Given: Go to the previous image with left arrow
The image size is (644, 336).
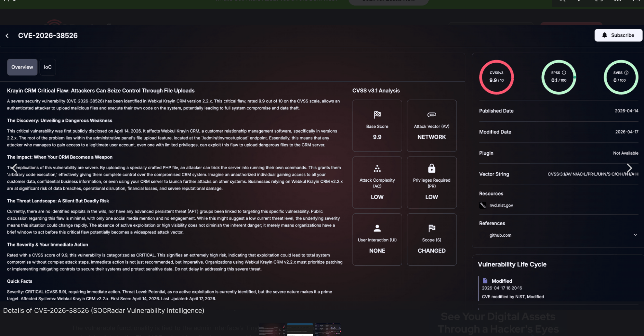Looking at the screenshot, I should [x=15, y=168].
